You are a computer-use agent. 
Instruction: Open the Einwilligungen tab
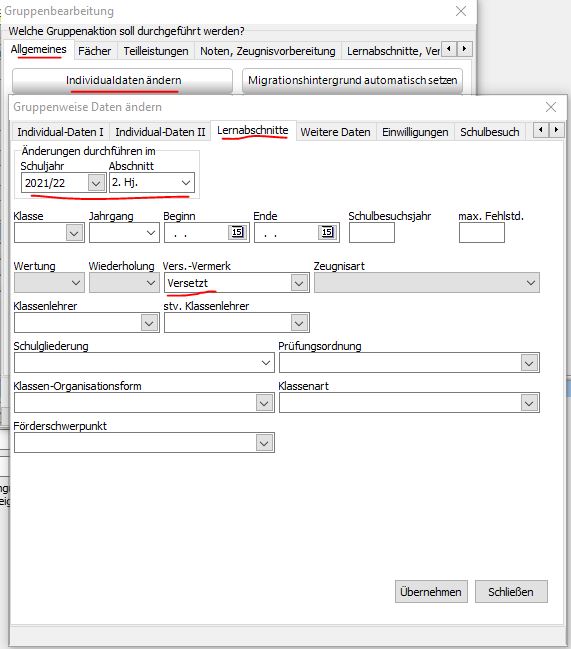415,132
